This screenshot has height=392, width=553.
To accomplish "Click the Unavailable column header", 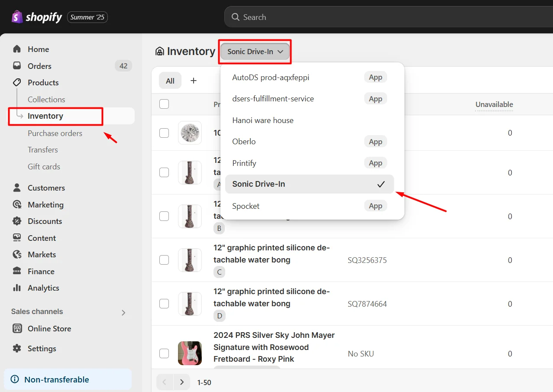I will click(494, 104).
